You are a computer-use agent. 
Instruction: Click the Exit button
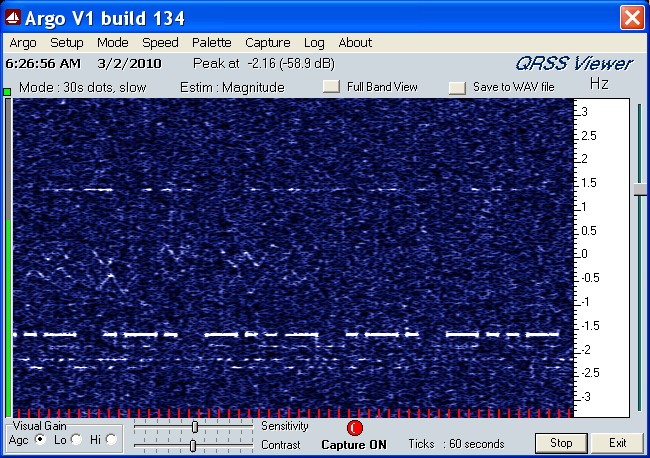pos(617,443)
